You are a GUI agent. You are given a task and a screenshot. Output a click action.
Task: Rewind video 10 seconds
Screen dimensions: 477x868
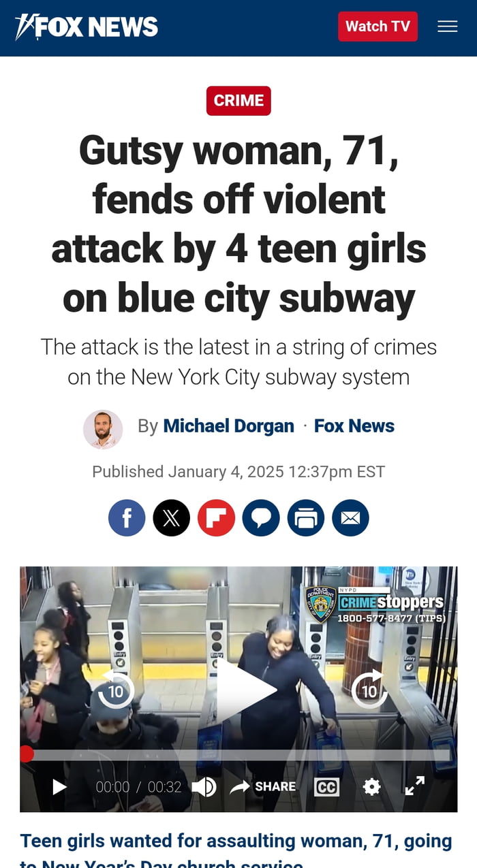116,689
